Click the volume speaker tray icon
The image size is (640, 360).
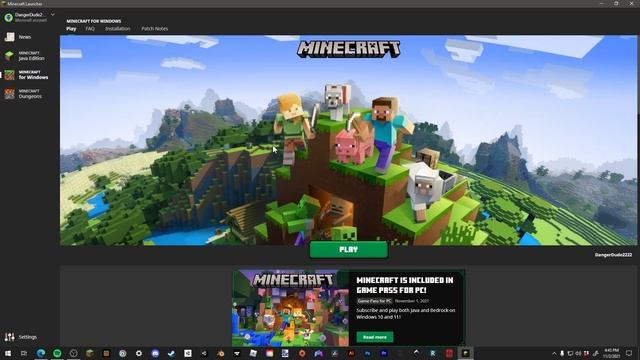coord(578,353)
